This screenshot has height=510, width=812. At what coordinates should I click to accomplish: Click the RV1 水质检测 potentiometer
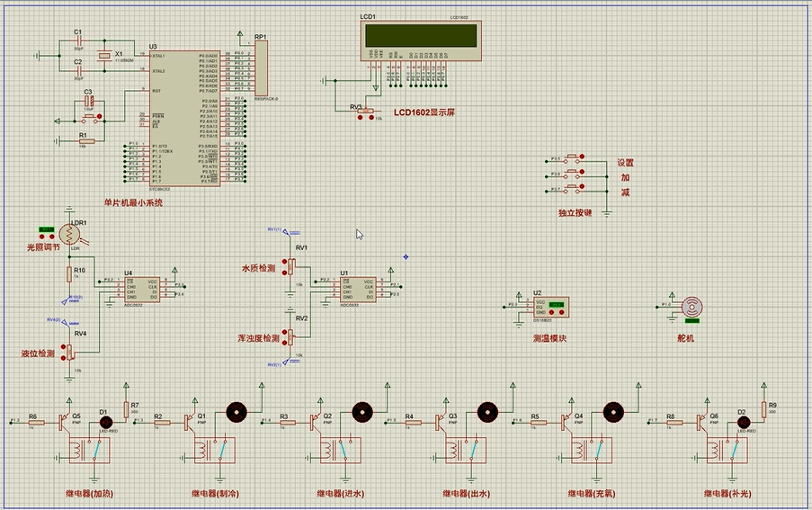290,265
